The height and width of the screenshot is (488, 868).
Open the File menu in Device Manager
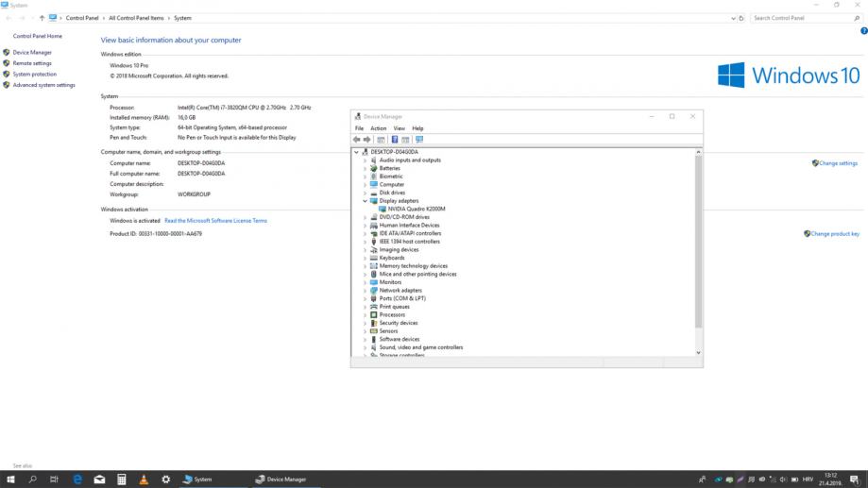tap(359, 128)
